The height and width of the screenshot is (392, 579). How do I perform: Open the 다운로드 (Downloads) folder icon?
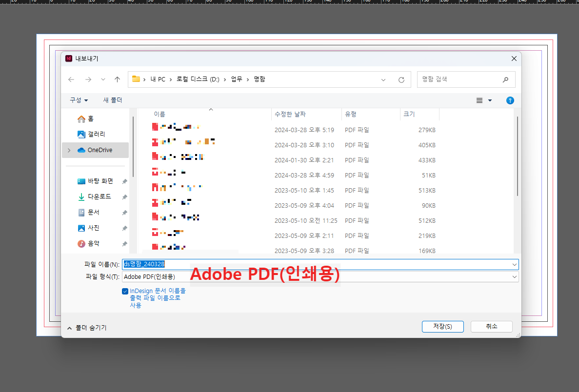(81, 196)
